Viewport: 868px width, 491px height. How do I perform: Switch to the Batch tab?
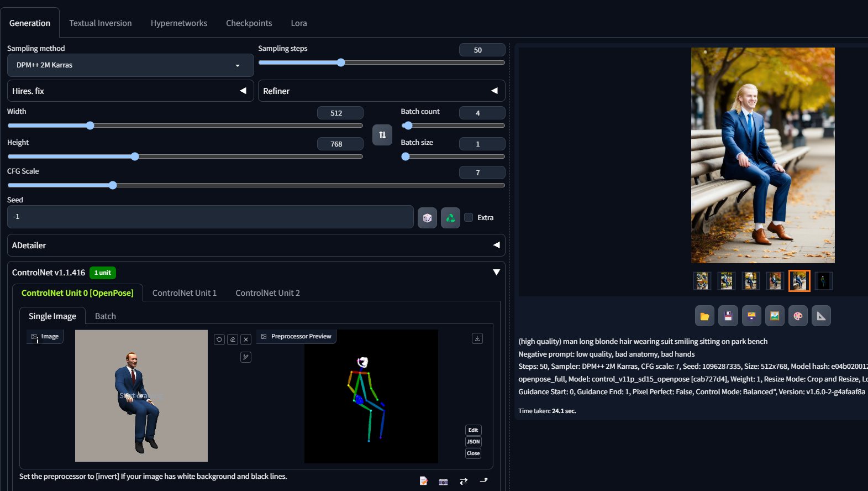click(106, 316)
